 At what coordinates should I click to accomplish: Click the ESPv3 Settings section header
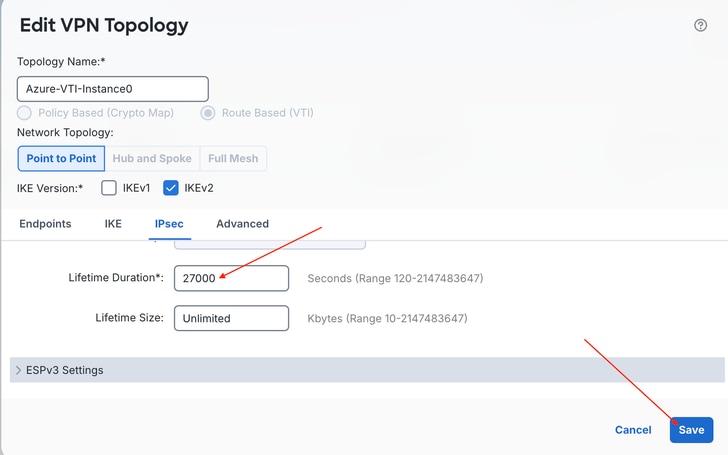pyautogui.click(x=367, y=370)
